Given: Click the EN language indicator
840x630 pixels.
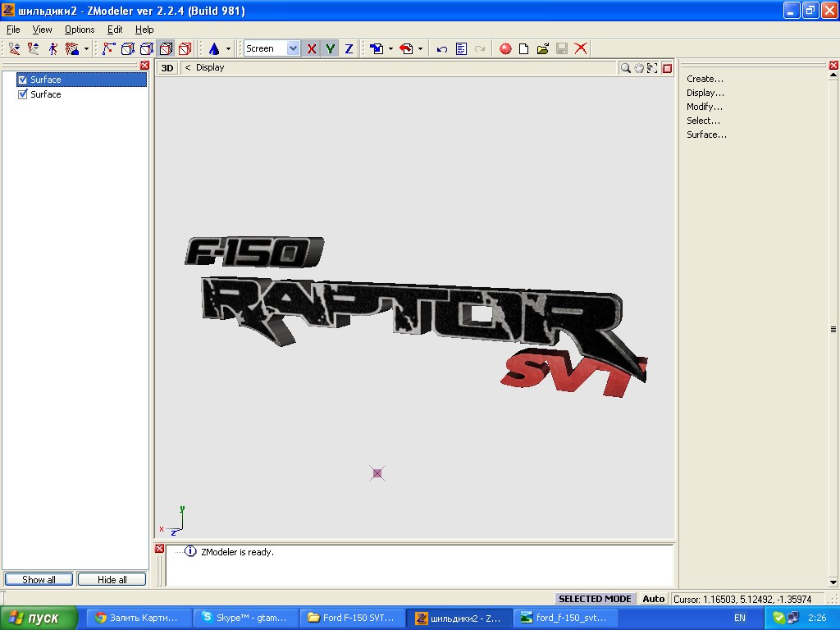Looking at the screenshot, I should (x=740, y=618).
